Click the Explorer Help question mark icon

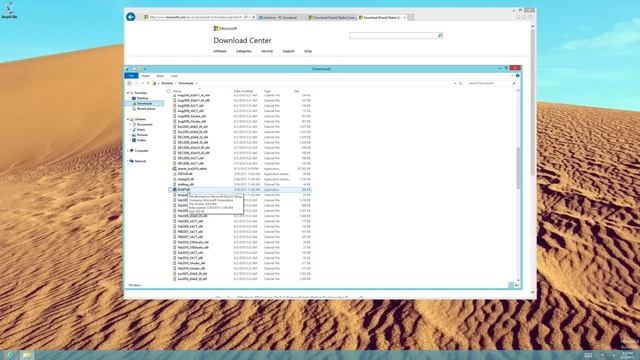pyautogui.click(x=518, y=76)
